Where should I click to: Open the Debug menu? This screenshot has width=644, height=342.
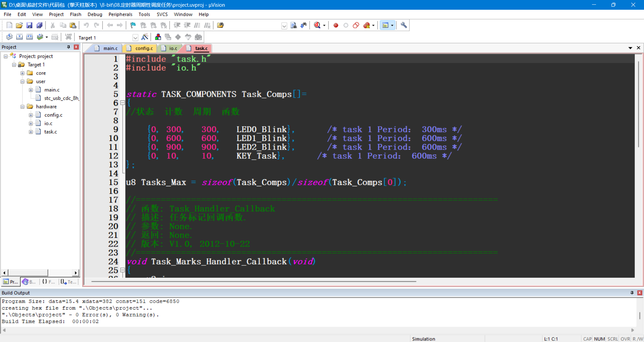tap(95, 14)
